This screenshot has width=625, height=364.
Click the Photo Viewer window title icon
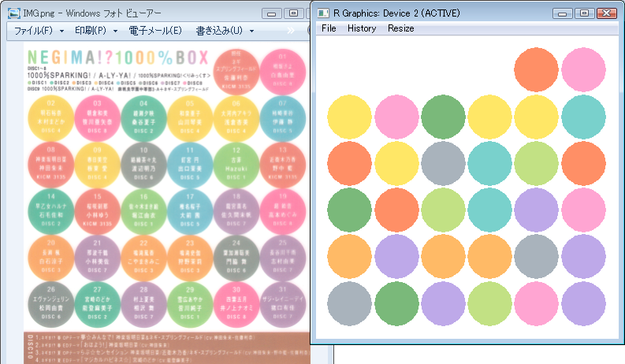coord(14,13)
